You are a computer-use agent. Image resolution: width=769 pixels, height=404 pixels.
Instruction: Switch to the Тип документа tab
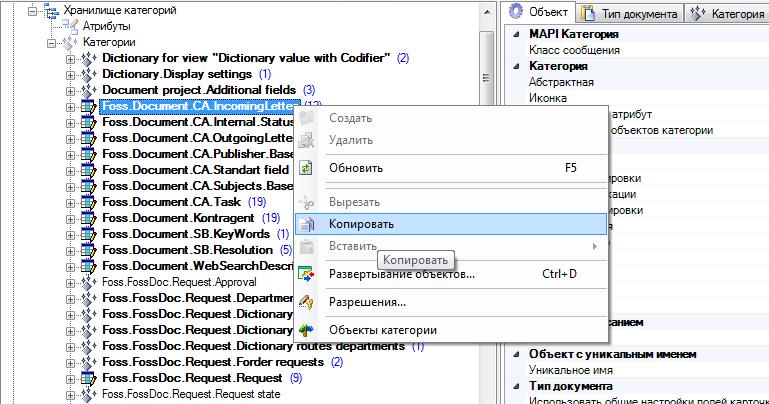pyautogui.click(x=640, y=13)
